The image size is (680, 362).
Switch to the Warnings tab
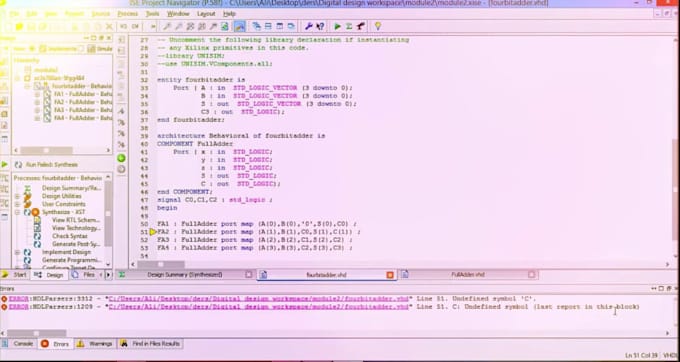pyautogui.click(x=95, y=344)
